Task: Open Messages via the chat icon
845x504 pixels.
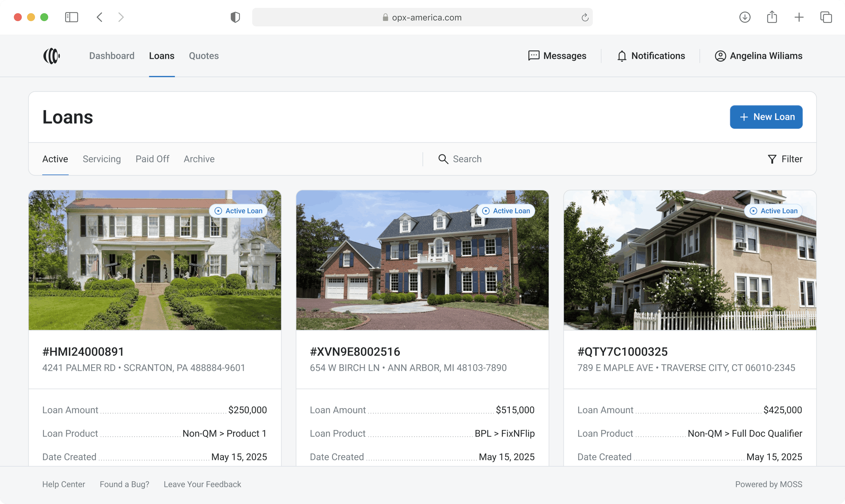Action: [x=533, y=56]
